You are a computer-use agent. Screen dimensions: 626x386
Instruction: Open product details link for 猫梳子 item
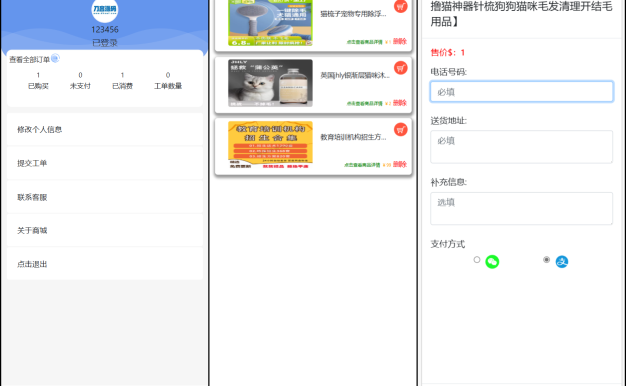pyautogui.click(x=365, y=42)
